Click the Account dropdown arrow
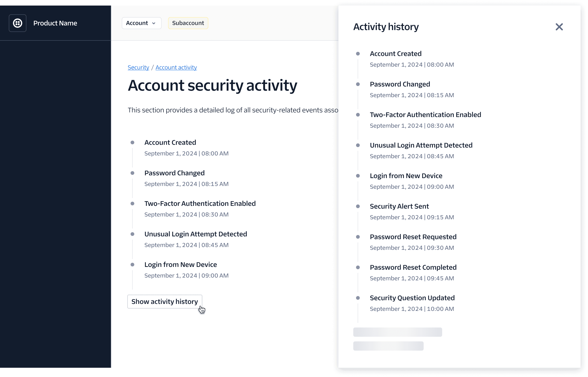Screen dimensions: 588x377 (x=153, y=23)
